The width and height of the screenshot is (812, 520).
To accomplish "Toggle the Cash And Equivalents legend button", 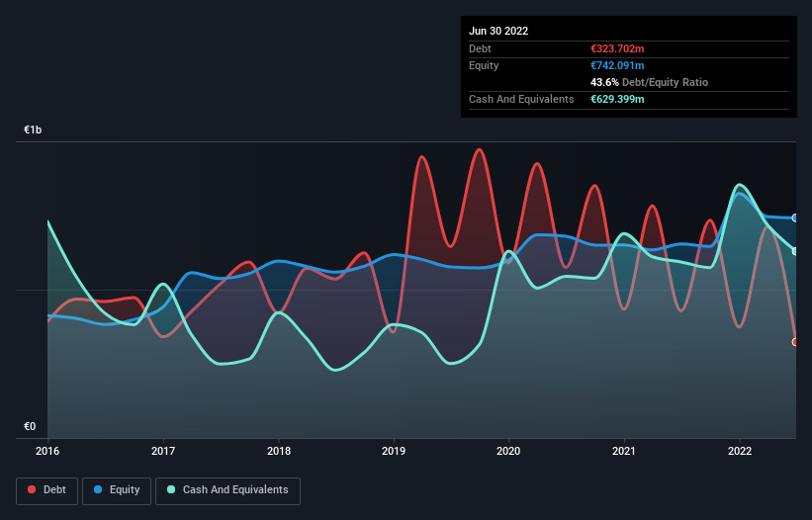I will click(x=227, y=490).
